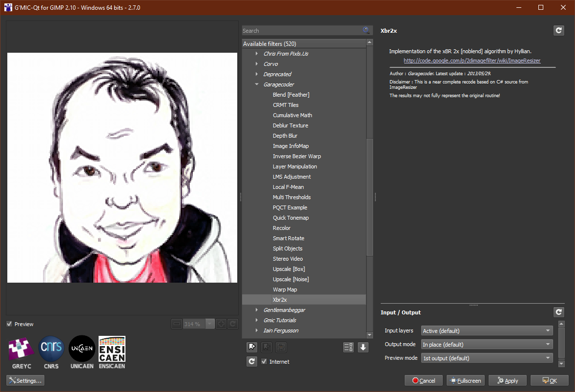Open the Input layers dropdown
This screenshot has height=392, width=575.
tap(487, 331)
